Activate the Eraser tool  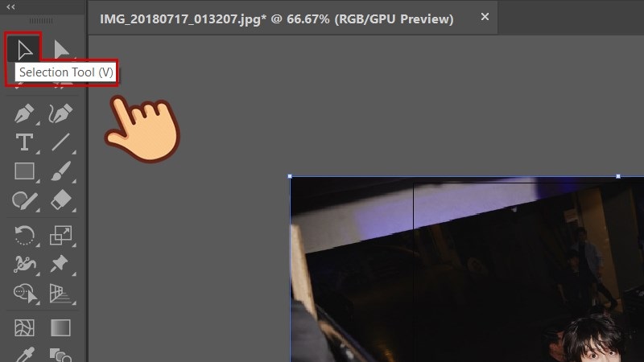[61, 200]
